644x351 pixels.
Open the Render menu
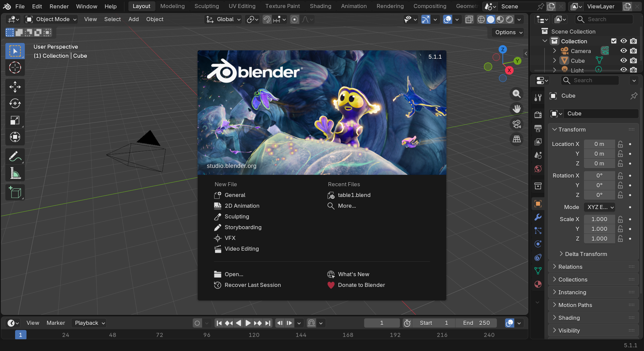(59, 6)
